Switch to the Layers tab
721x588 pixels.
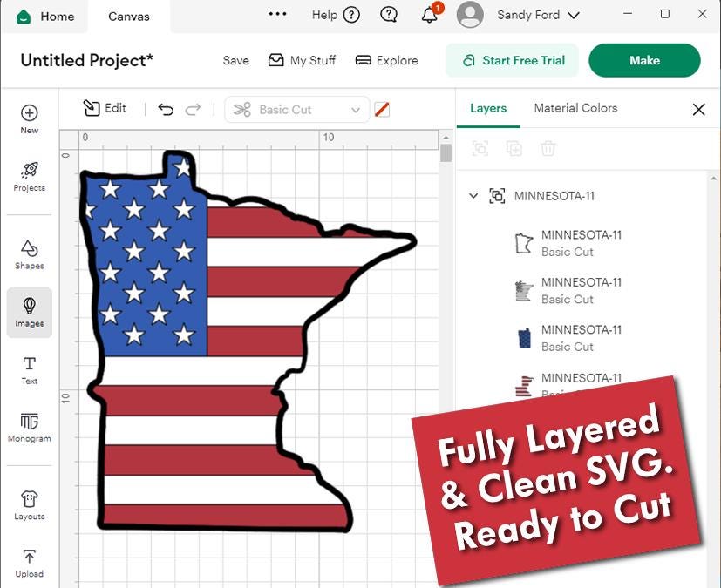(x=488, y=108)
